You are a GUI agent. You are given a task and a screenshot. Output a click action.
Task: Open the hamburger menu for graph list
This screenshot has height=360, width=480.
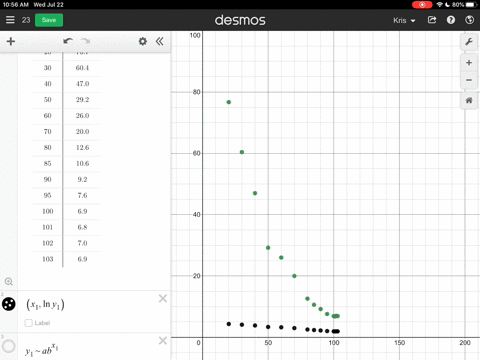tap(10, 20)
